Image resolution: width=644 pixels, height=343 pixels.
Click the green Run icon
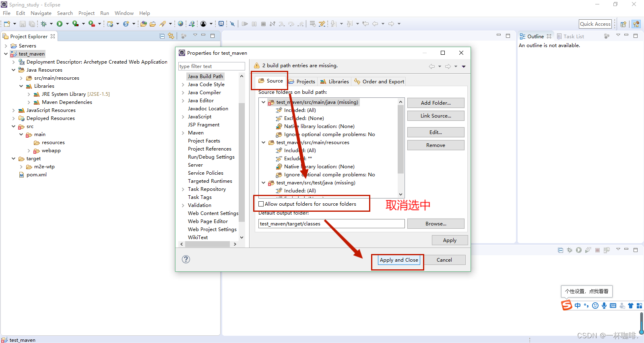[x=60, y=24]
